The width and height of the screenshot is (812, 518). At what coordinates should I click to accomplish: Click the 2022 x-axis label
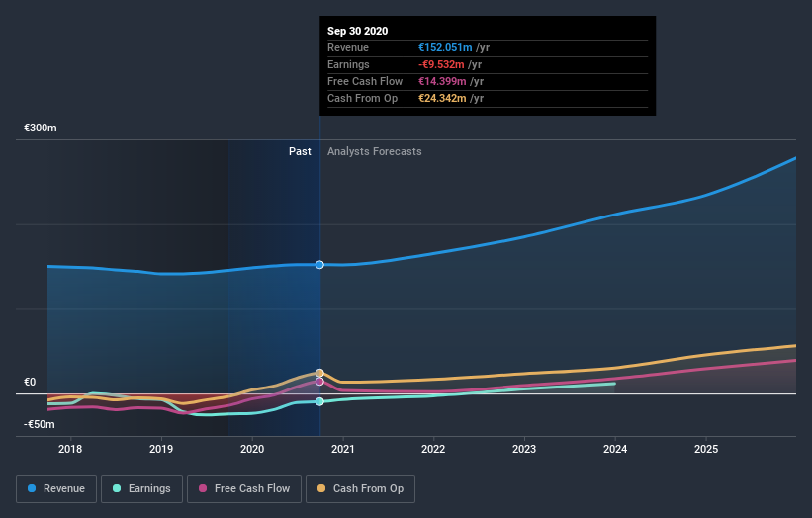(433, 449)
